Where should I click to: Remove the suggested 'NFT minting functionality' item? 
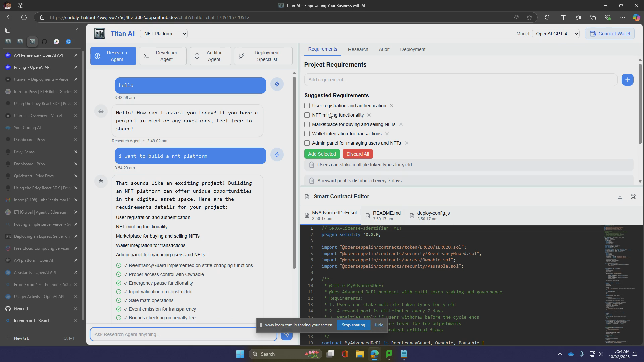tap(369, 115)
